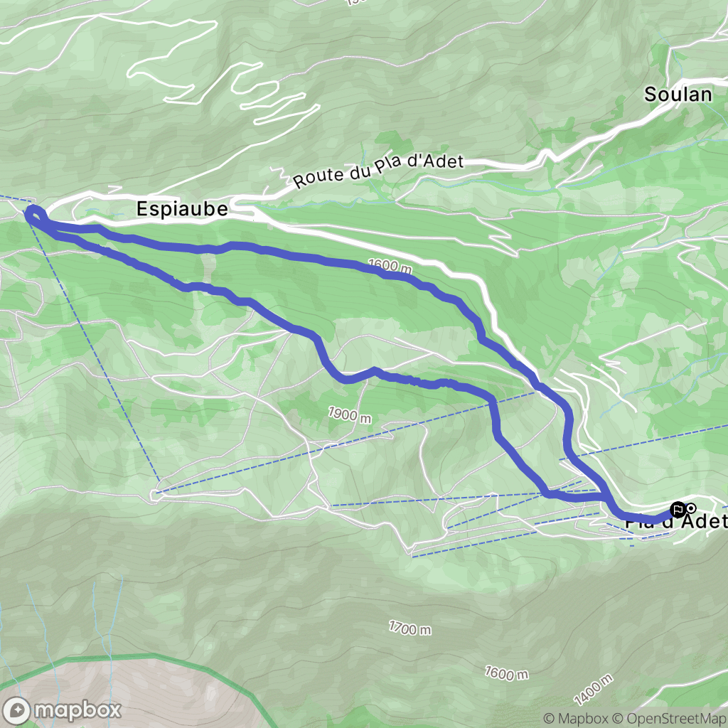Click the 1900 m contour elevation label

coord(350,414)
